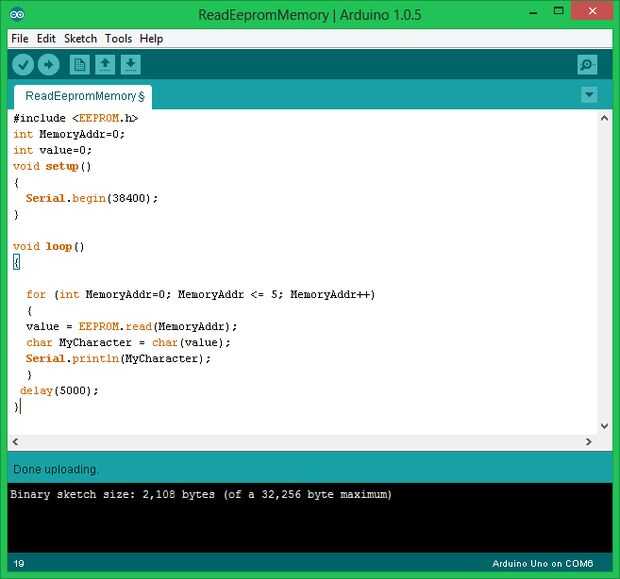This screenshot has width=620, height=579.
Task: Open the Sketch menu
Action: tap(80, 39)
